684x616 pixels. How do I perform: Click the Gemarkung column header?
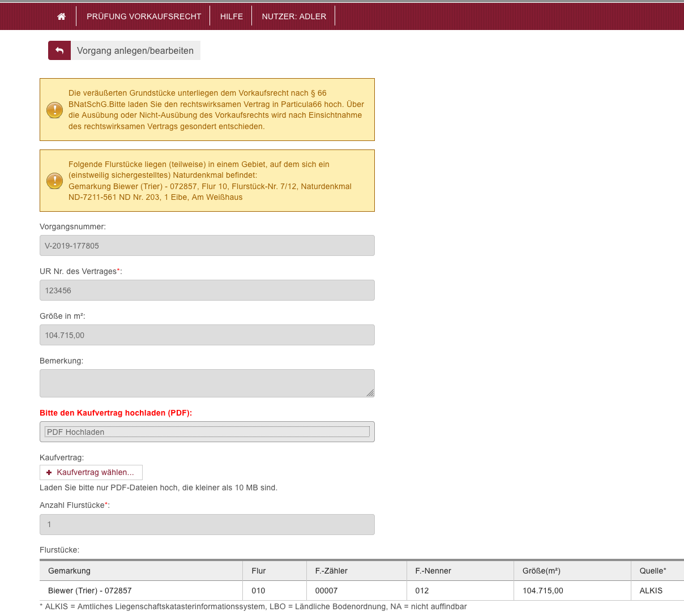coord(69,571)
